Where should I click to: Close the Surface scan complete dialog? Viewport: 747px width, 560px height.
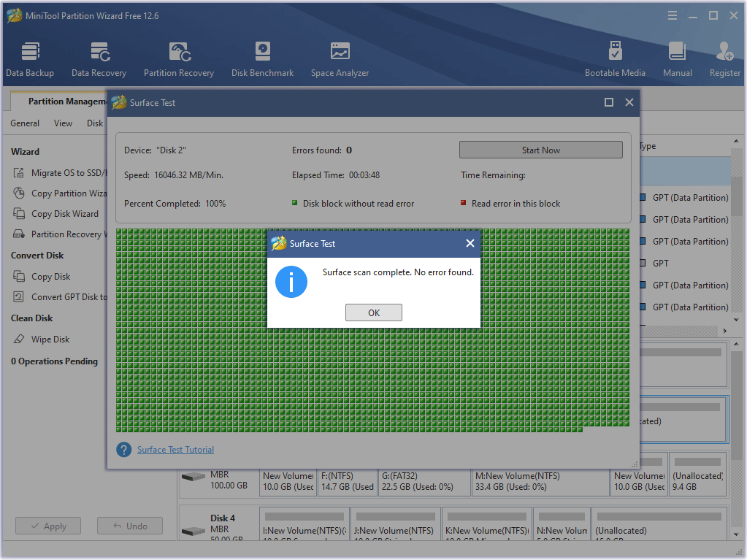point(470,243)
